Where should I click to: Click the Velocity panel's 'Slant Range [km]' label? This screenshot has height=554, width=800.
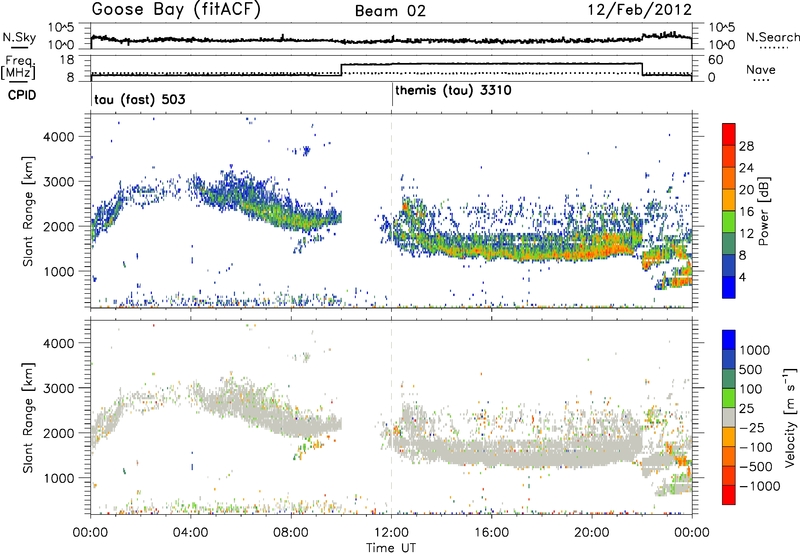[28, 418]
